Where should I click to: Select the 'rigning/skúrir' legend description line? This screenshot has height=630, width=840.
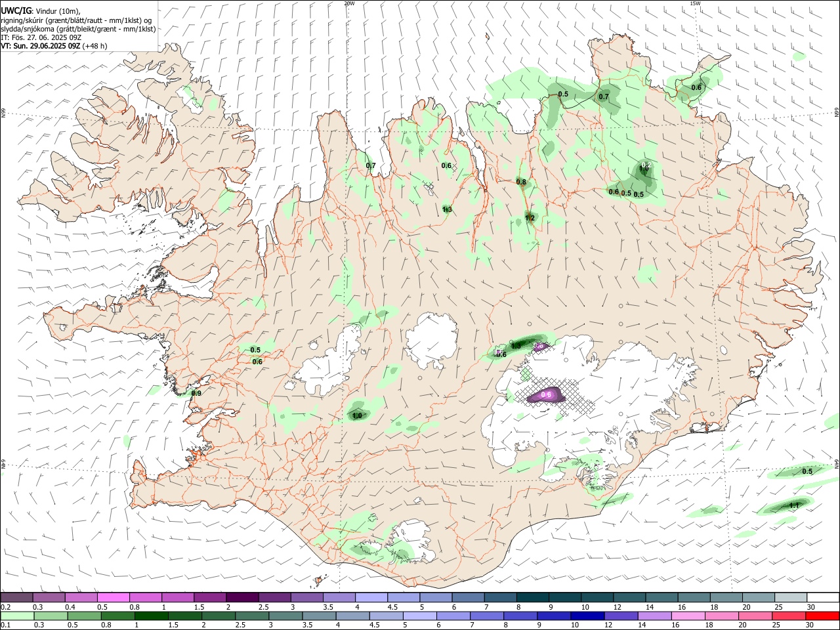click(x=77, y=20)
